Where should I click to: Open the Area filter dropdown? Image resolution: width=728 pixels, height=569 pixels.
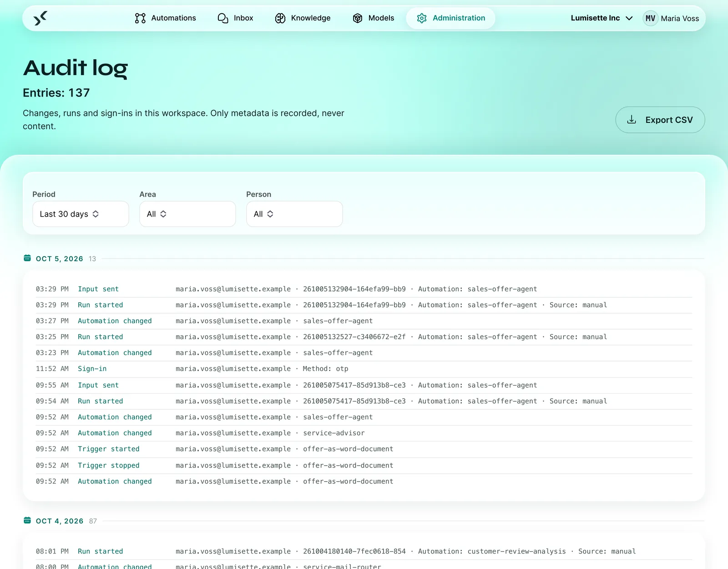[187, 214]
